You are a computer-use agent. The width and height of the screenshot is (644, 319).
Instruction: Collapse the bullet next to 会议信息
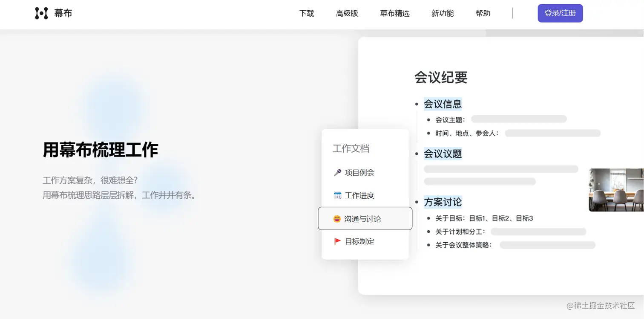pos(417,104)
